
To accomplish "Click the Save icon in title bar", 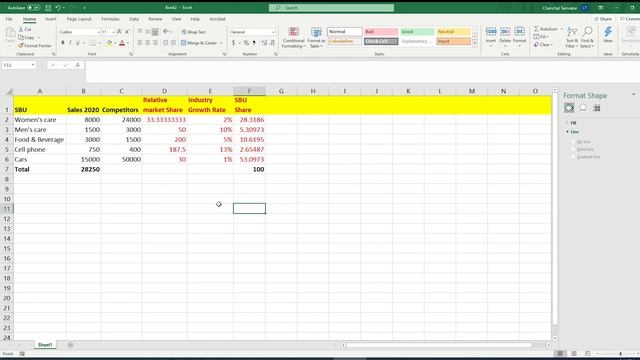I will point(48,8).
